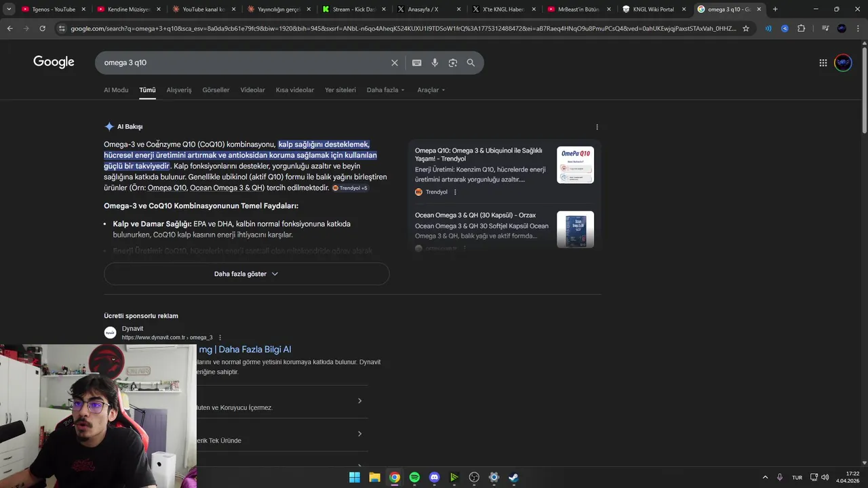Switch to the AI Modu tab
868x488 pixels.
tap(116, 90)
